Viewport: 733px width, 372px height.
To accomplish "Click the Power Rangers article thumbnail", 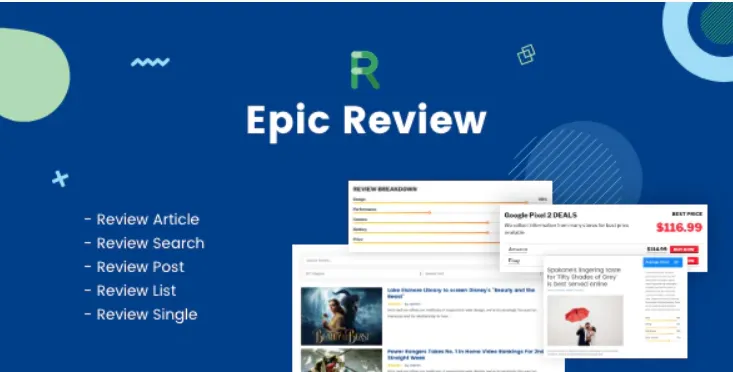I will [x=341, y=360].
